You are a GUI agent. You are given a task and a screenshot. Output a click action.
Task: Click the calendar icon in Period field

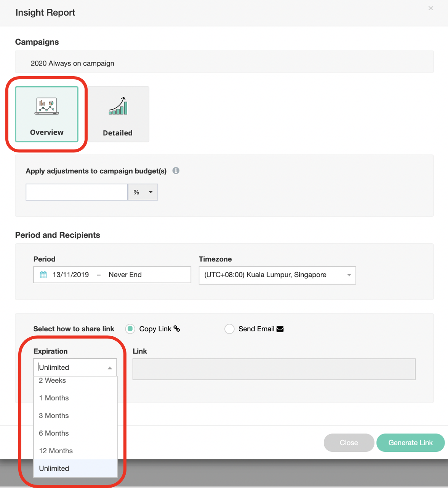click(x=43, y=275)
